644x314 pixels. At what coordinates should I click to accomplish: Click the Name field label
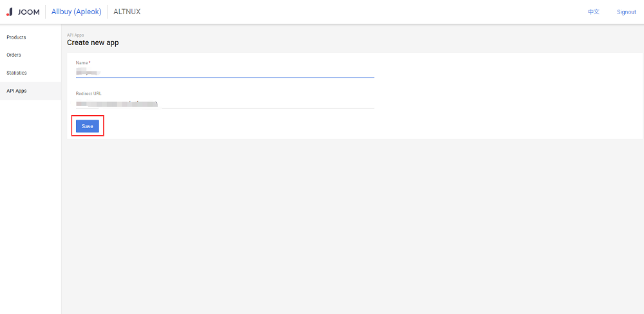pyautogui.click(x=81, y=62)
